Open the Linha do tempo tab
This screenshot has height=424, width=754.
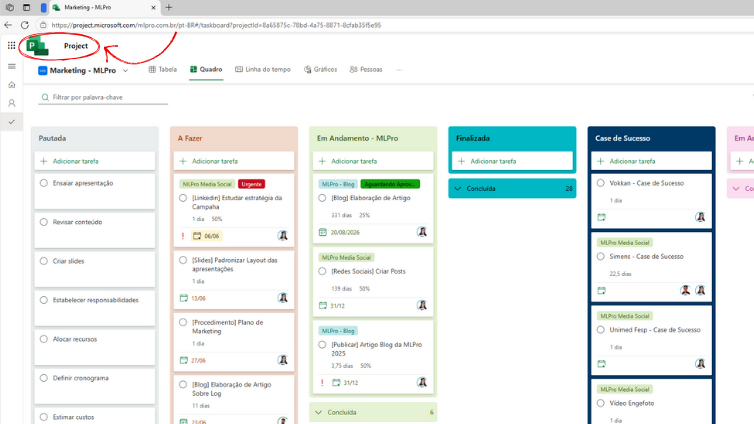point(263,70)
